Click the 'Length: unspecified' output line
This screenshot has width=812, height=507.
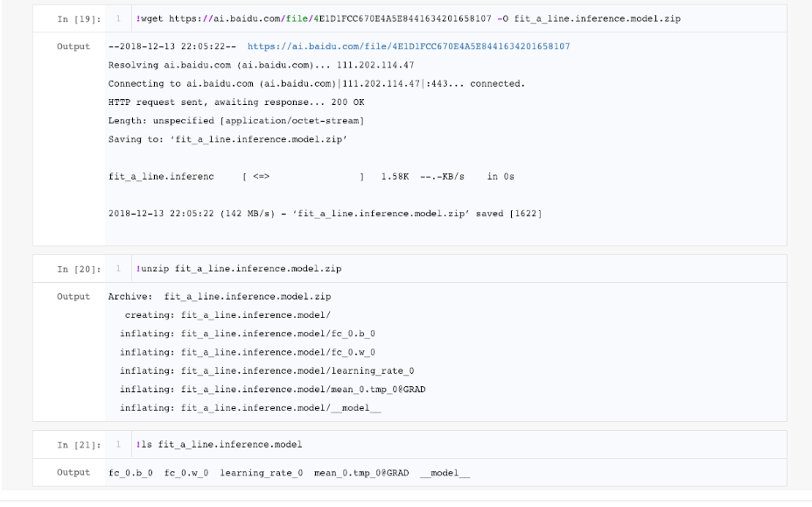point(236,121)
